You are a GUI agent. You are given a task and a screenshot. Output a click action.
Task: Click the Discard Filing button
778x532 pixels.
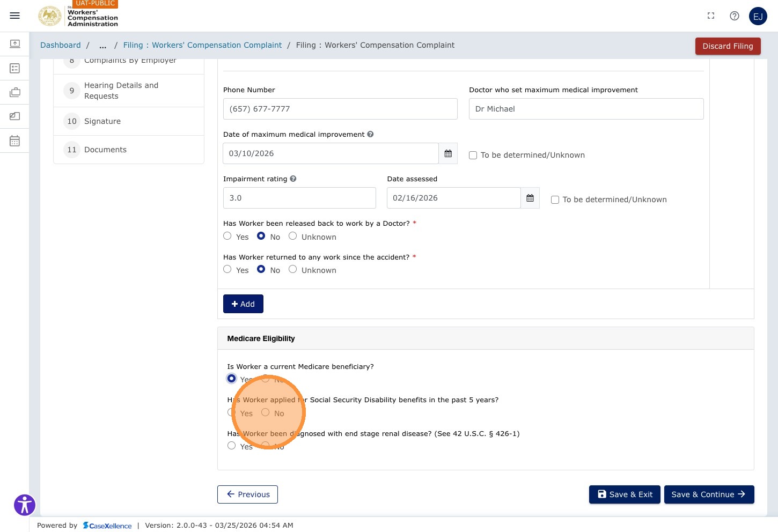point(728,46)
